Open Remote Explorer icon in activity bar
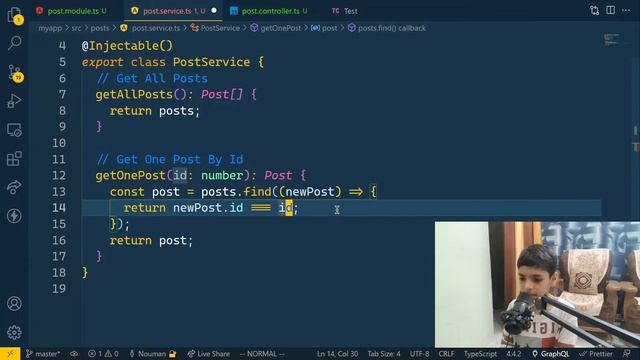640x360 pixels. [14, 130]
